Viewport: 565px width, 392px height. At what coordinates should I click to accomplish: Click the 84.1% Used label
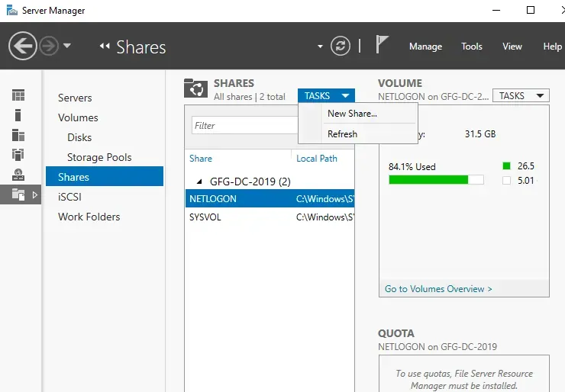point(412,167)
